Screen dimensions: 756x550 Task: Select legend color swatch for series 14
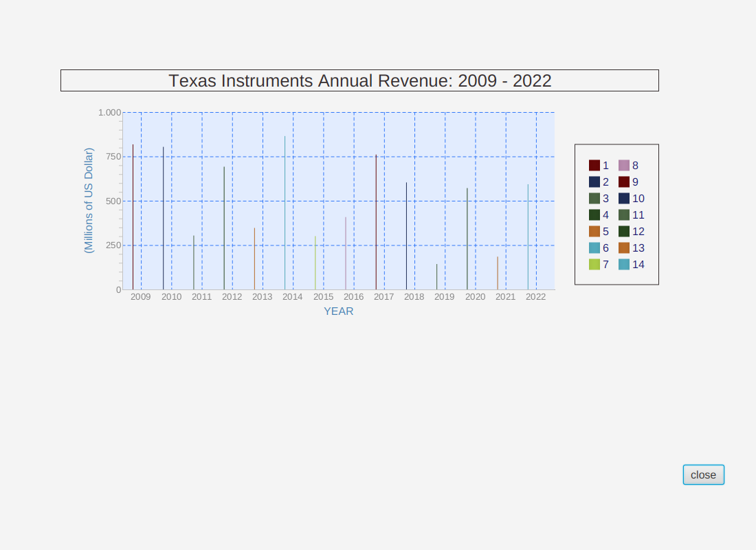point(624,264)
